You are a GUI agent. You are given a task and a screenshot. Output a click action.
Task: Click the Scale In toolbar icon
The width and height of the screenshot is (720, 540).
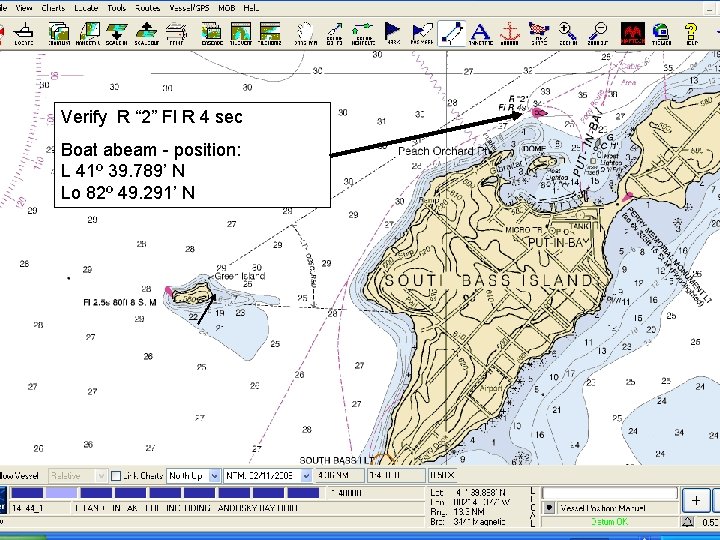pyautogui.click(x=117, y=34)
